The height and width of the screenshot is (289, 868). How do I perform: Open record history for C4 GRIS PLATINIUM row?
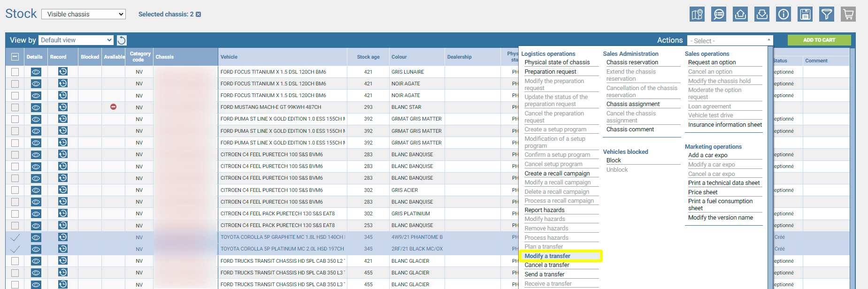point(63,213)
